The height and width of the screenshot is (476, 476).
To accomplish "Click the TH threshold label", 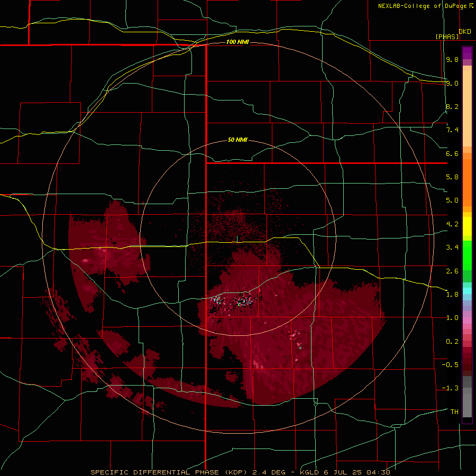I will coord(454,412).
